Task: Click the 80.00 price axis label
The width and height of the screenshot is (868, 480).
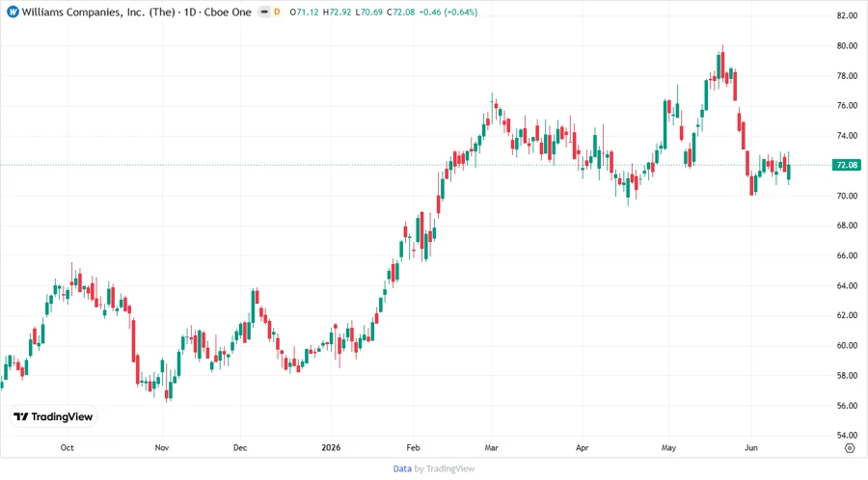Action: 847,46
